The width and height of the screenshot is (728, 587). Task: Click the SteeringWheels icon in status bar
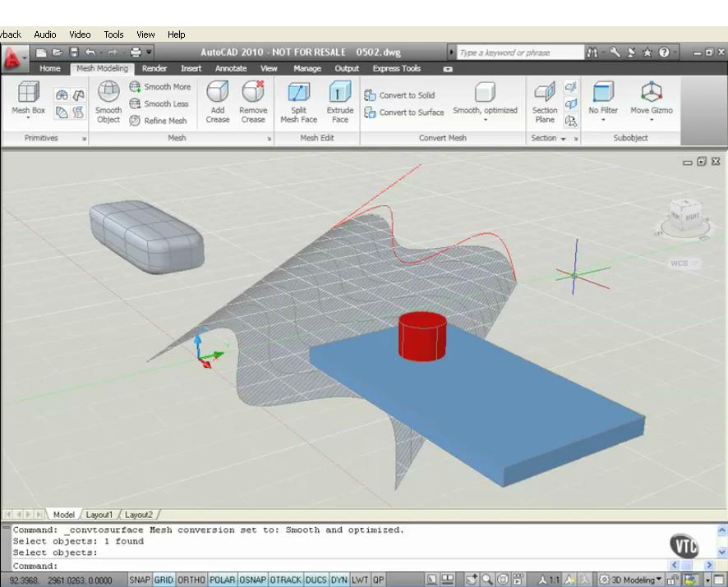pyautogui.click(x=503, y=580)
